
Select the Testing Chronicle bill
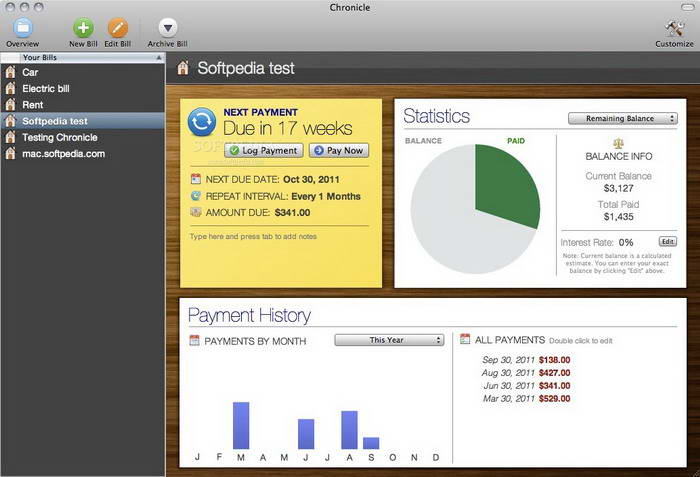click(83, 137)
